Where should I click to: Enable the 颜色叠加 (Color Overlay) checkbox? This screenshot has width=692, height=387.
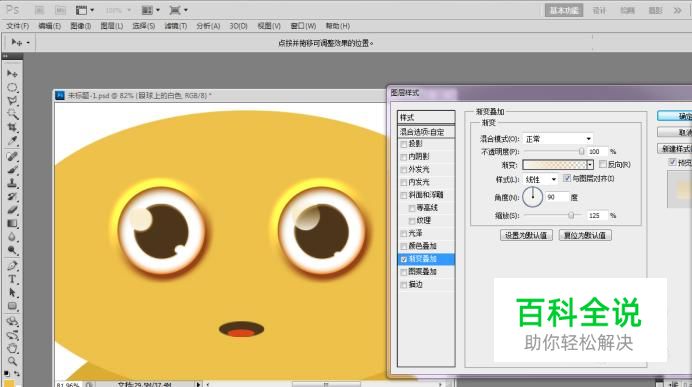pyautogui.click(x=403, y=247)
